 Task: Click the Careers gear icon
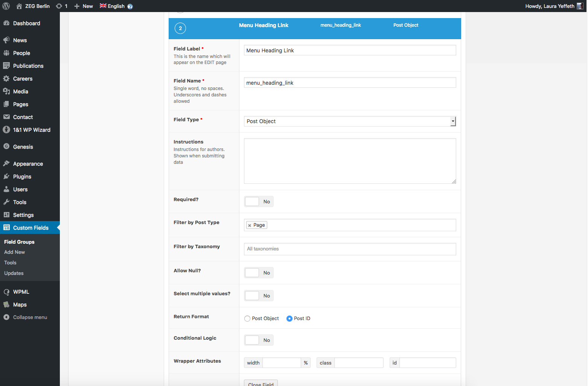pyautogui.click(x=6, y=78)
